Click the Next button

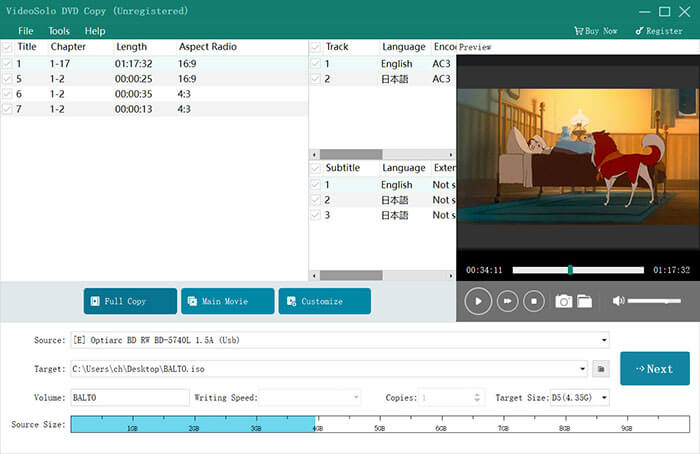click(x=654, y=369)
